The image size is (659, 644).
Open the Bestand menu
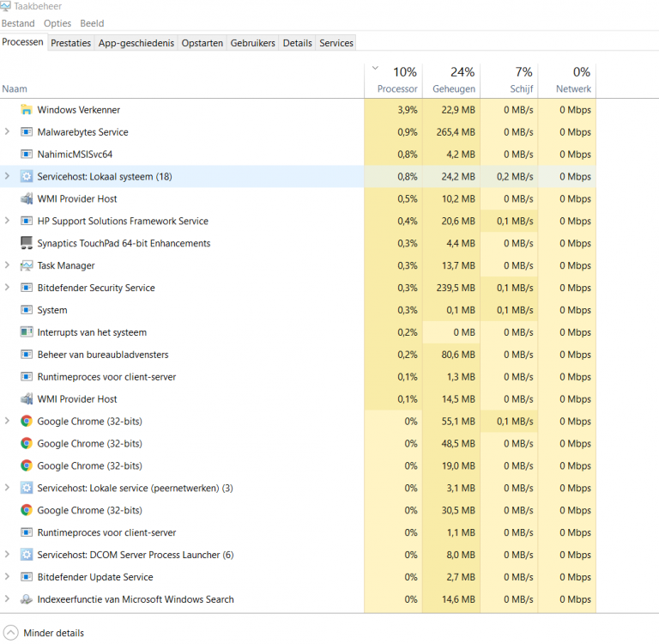[18, 23]
